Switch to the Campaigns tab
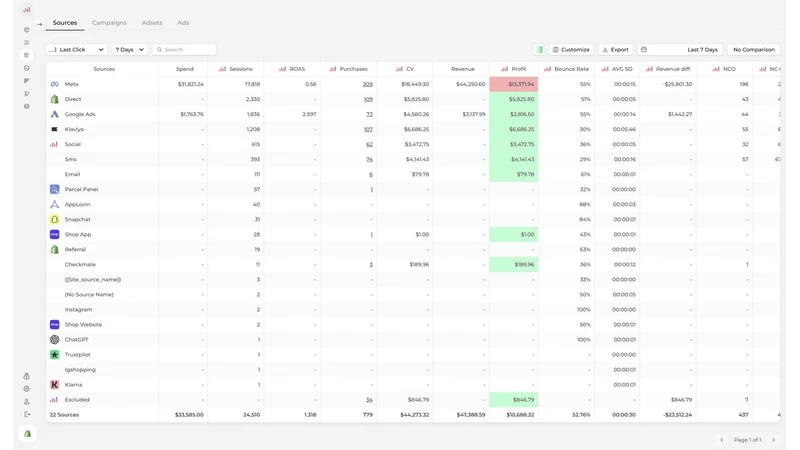Image resolution: width=800 pixels, height=450 pixels. 109,23
